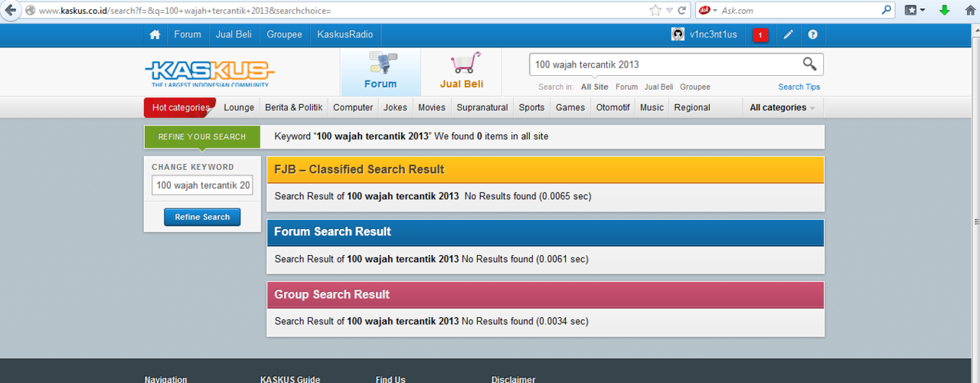Click the user avatar icon
The height and width of the screenshot is (383, 980).
[x=678, y=34]
